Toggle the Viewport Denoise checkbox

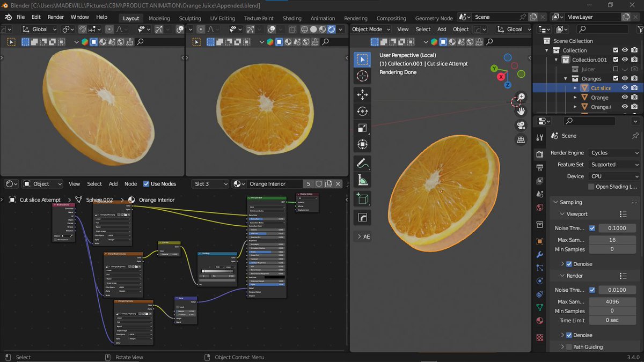(x=569, y=264)
